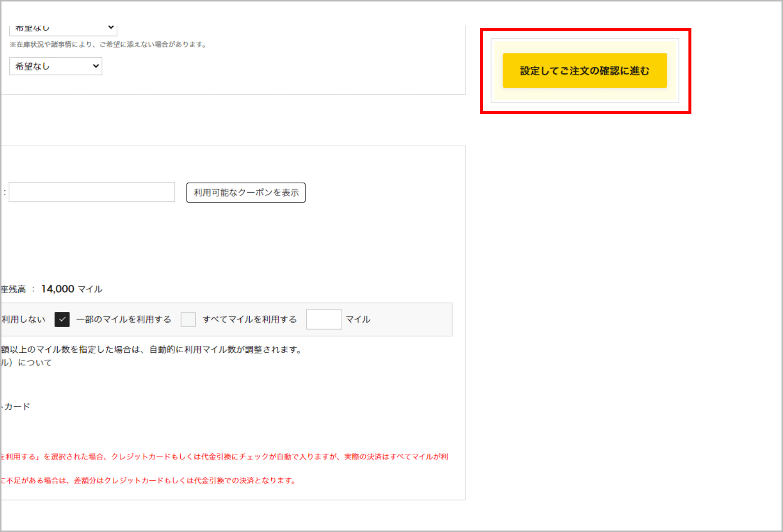Click the mile amount input box
Screen dimensions: 783x532
(x=324, y=320)
